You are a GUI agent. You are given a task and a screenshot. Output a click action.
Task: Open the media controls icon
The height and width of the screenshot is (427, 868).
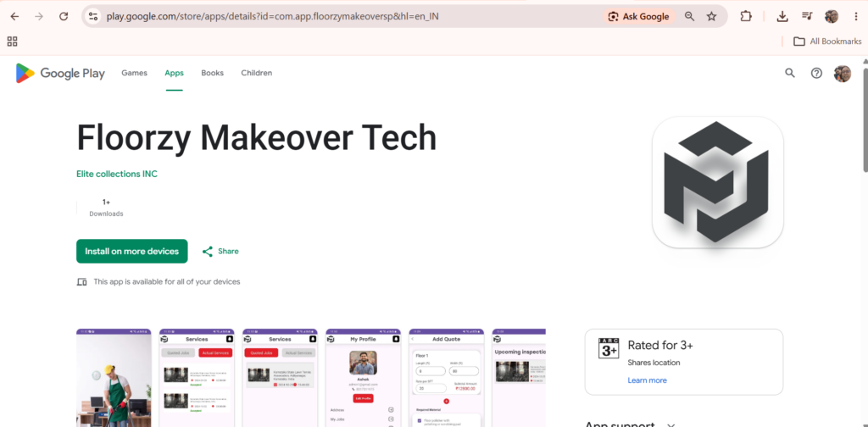(807, 17)
